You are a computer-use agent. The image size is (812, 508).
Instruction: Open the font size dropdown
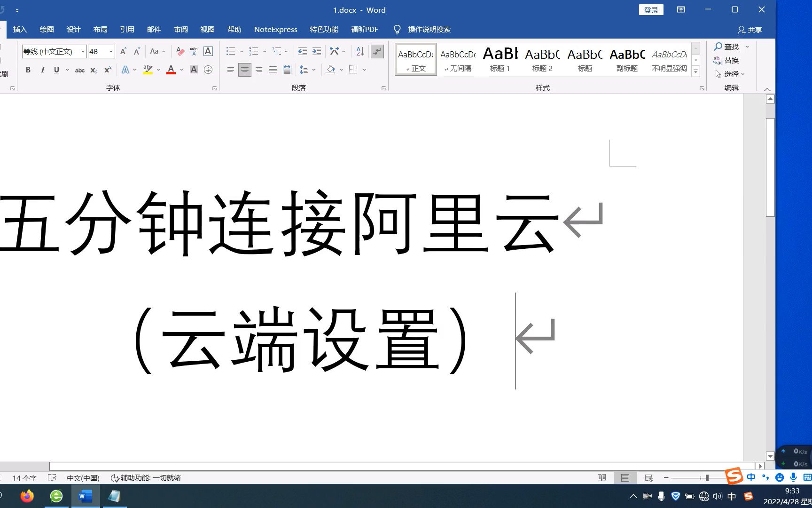[x=111, y=51]
